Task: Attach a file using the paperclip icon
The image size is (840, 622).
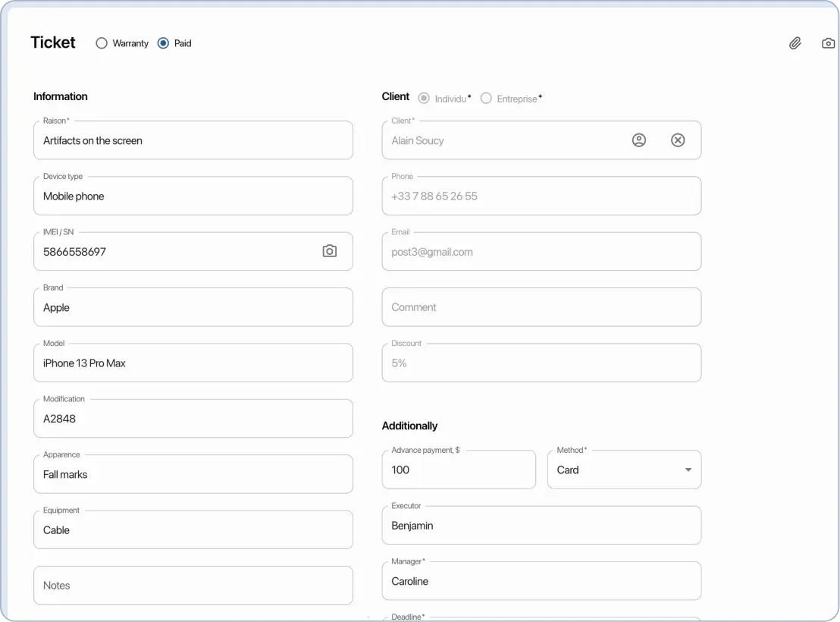Action: click(795, 43)
